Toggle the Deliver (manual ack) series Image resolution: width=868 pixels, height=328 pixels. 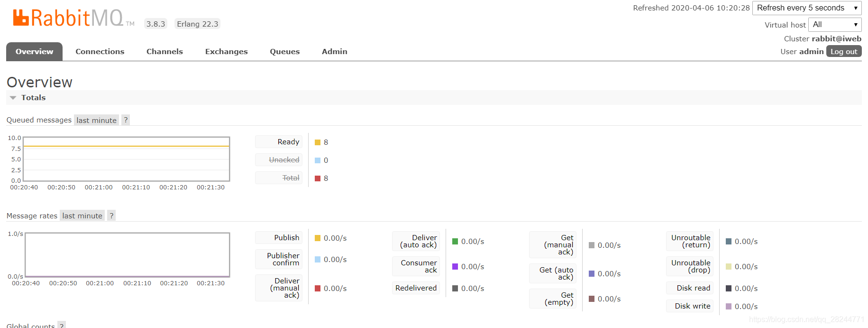click(279, 288)
